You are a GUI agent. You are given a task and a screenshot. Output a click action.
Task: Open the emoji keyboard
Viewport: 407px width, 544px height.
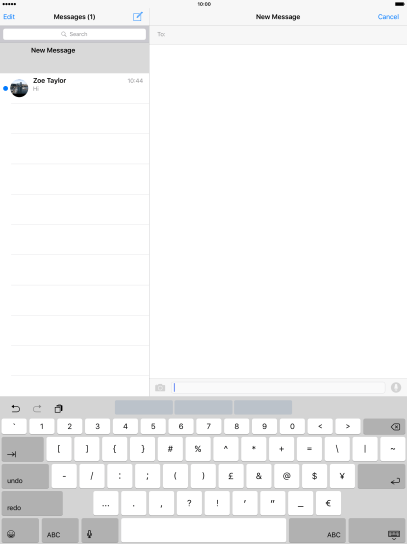(20, 530)
